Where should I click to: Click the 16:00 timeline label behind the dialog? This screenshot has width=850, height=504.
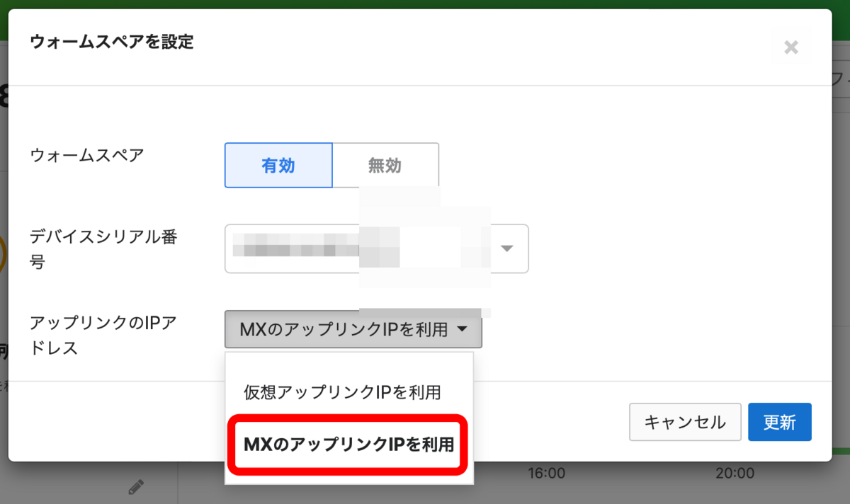[x=545, y=473]
